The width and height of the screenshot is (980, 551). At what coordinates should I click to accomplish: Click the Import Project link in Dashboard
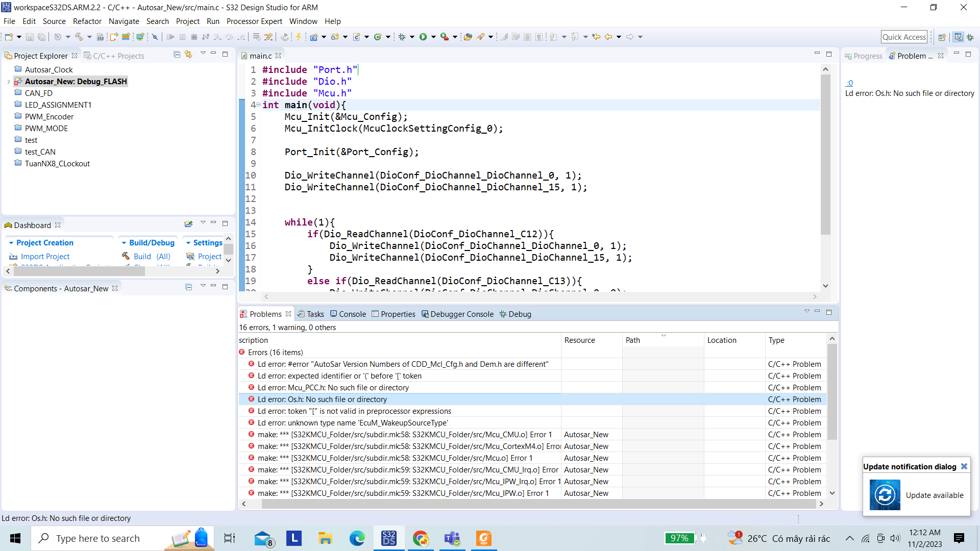coord(44,257)
